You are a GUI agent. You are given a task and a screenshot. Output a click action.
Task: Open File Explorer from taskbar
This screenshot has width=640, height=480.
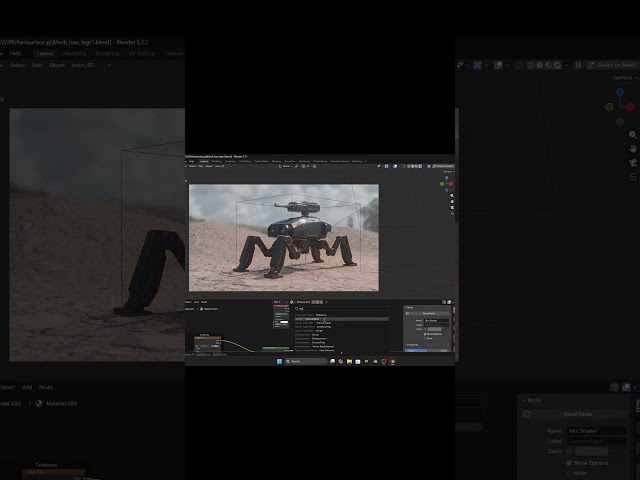(349, 361)
